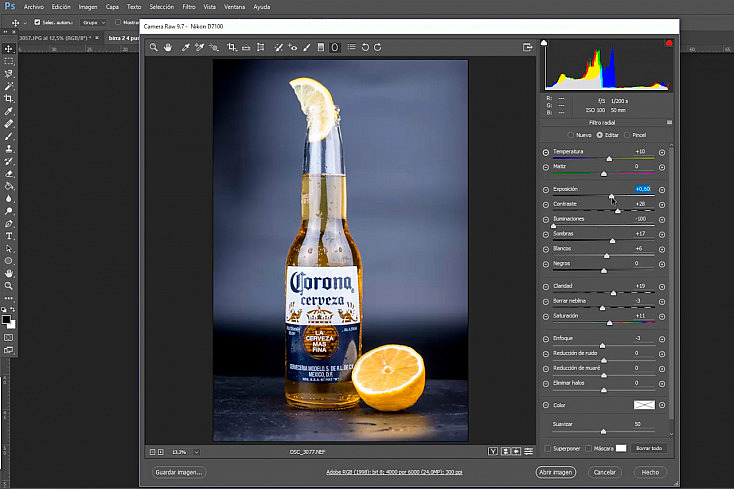Select the Spot Removal tool

279,47
